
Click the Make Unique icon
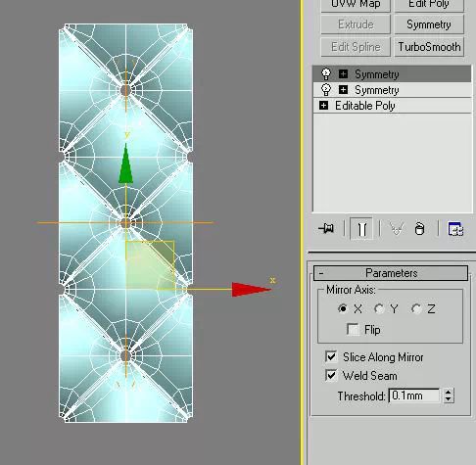(397, 228)
